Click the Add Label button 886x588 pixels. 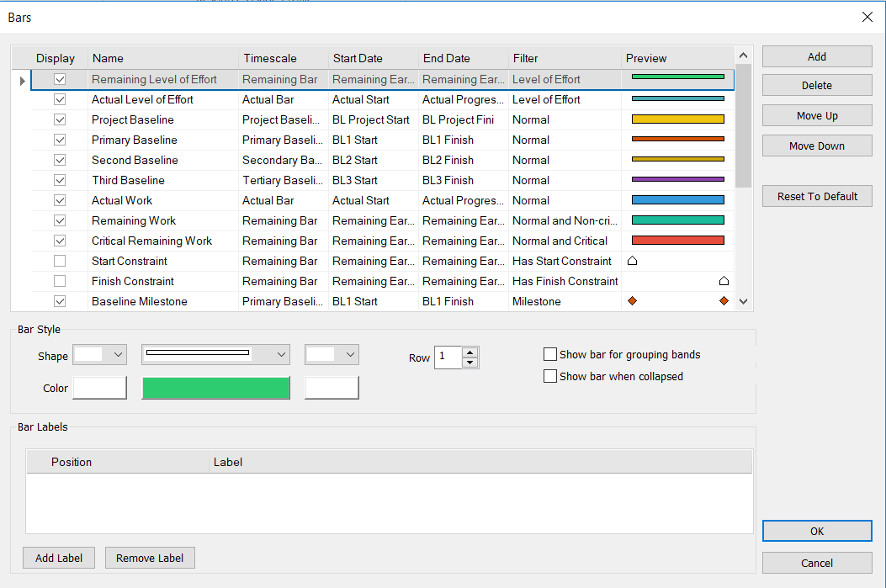[x=59, y=558]
